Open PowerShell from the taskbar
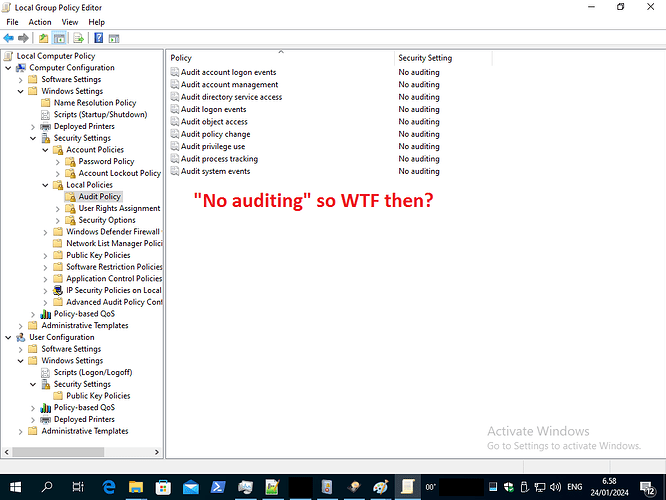The width and height of the screenshot is (666, 500). (218, 487)
